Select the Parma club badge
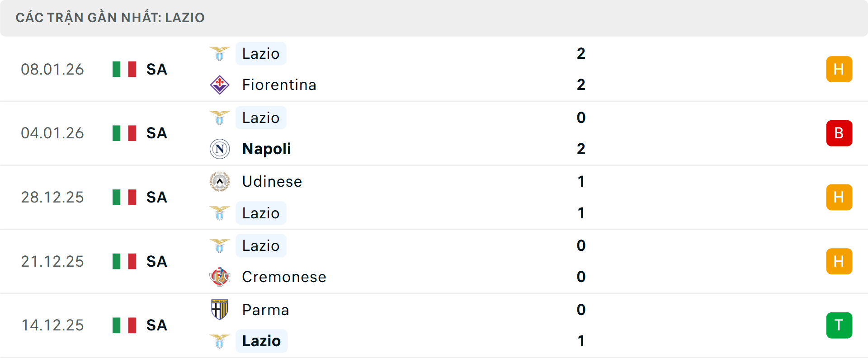868x358 pixels. 220,310
